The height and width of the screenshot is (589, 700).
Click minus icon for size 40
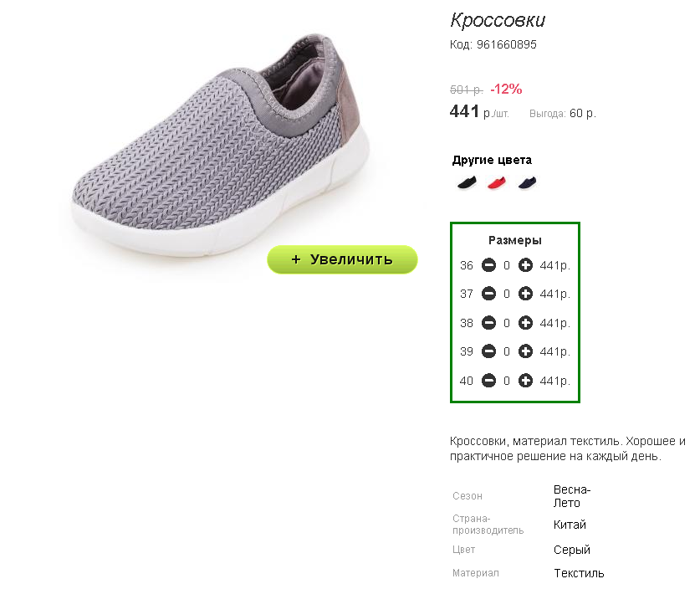(489, 381)
